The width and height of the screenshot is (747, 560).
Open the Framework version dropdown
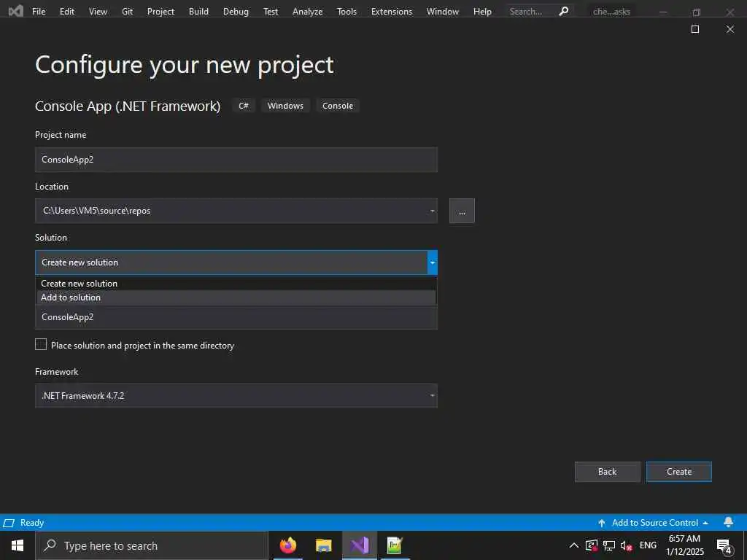point(432,395)
